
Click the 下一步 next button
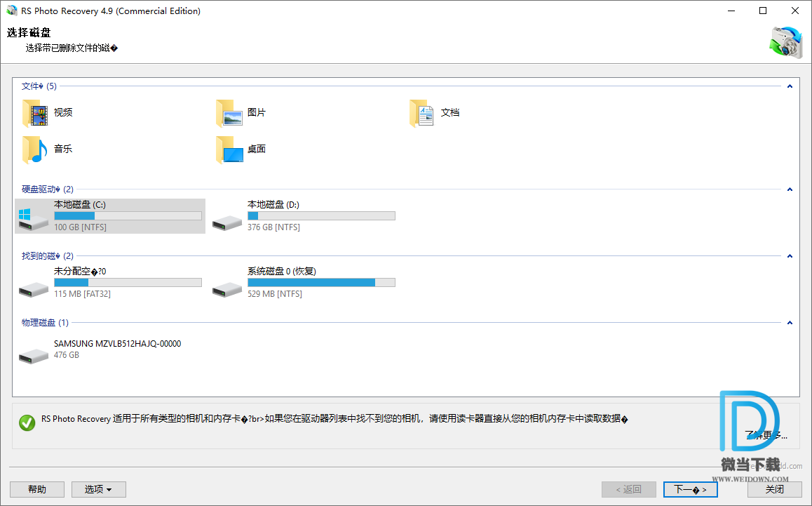690,489
